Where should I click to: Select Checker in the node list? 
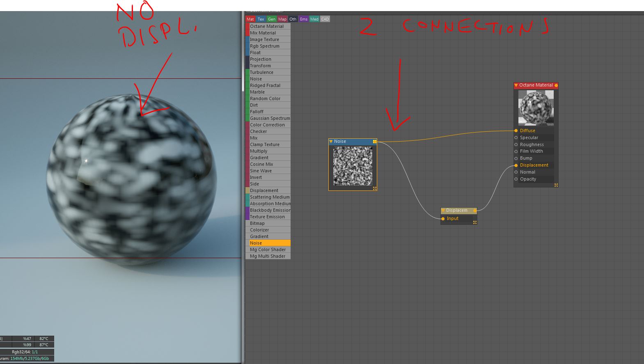268,131
